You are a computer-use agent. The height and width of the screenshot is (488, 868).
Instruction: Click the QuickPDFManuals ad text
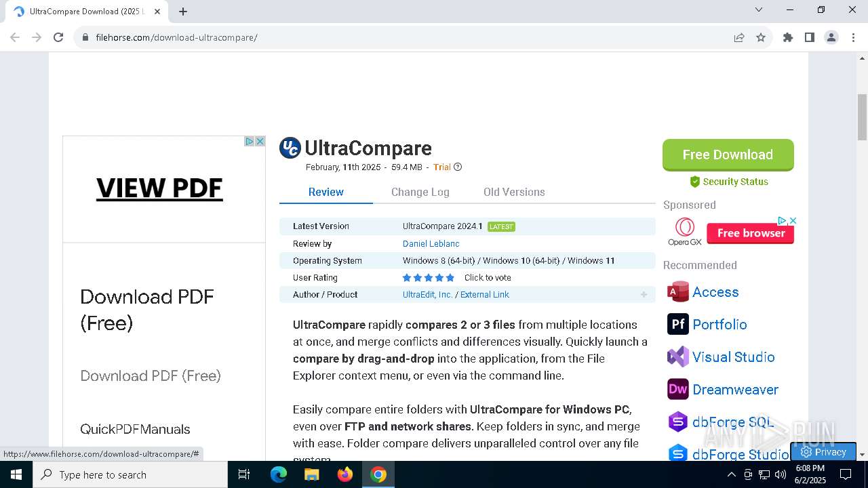click(135, 429)
